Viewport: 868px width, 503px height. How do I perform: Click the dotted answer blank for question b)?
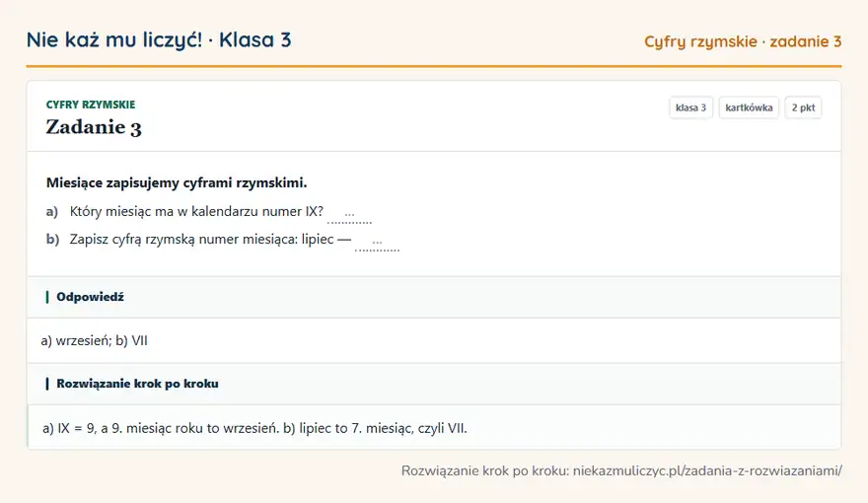pyautogui.click(x=377, y=243)
